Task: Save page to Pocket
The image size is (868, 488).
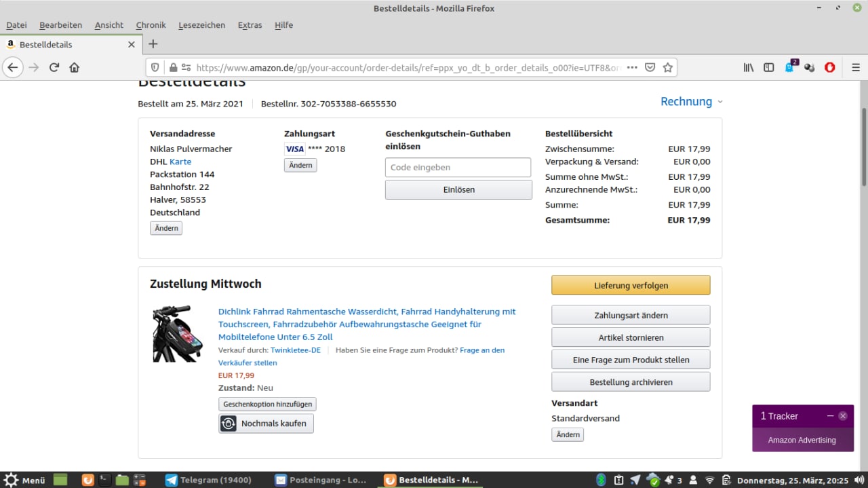Action: (650, 68)
